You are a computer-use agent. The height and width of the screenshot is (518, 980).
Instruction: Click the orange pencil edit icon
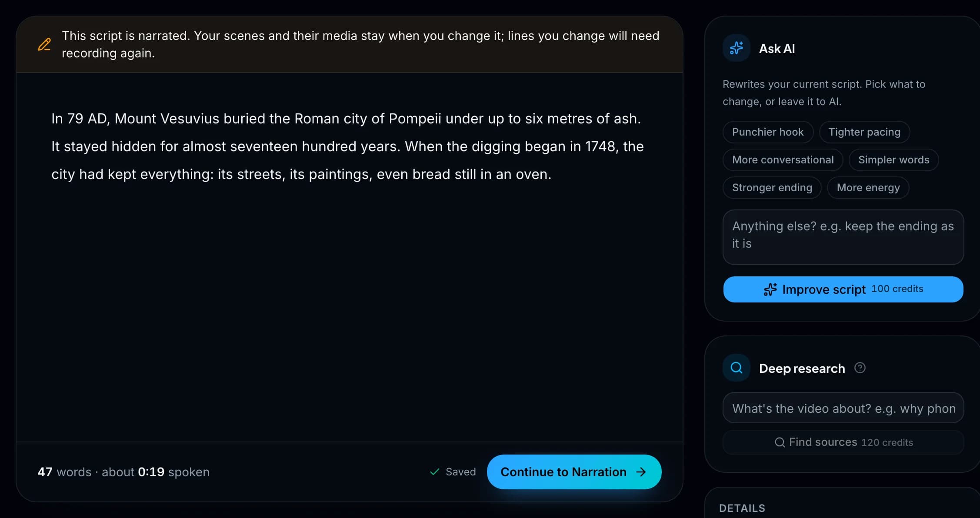[44, 44]
